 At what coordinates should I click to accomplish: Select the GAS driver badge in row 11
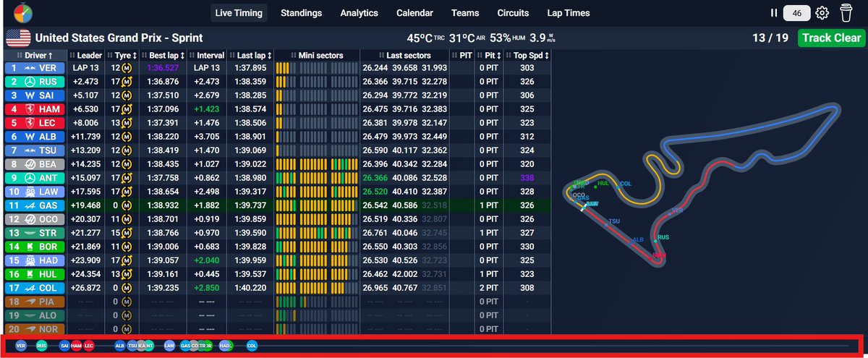(35, 205)
